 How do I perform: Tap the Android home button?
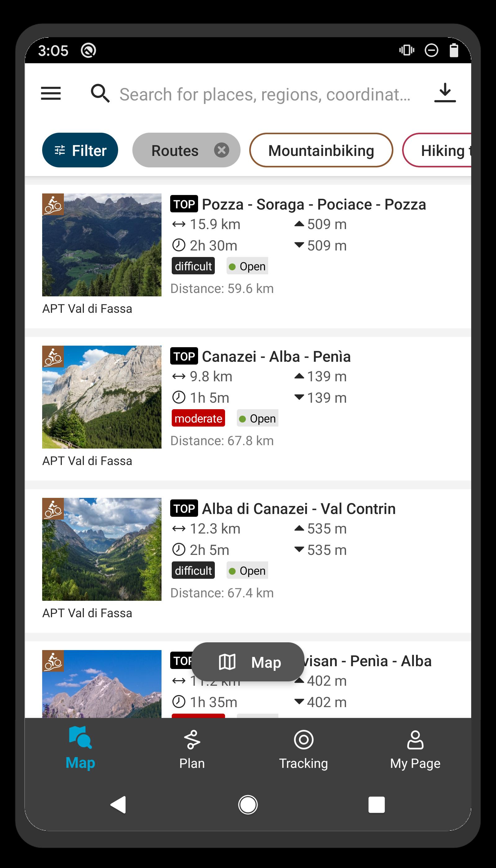pyautogui.click(x=248, y=805)
